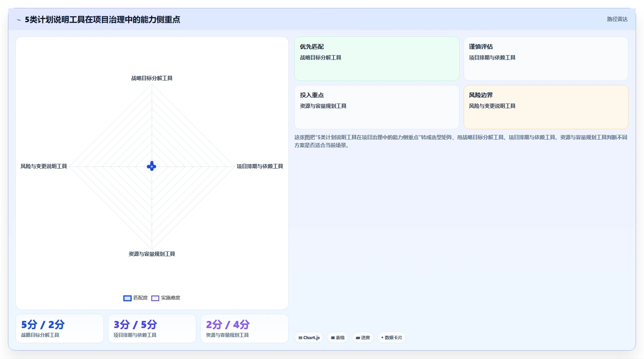
Task: Open the 投入重点 card
Action: [377, 107]
